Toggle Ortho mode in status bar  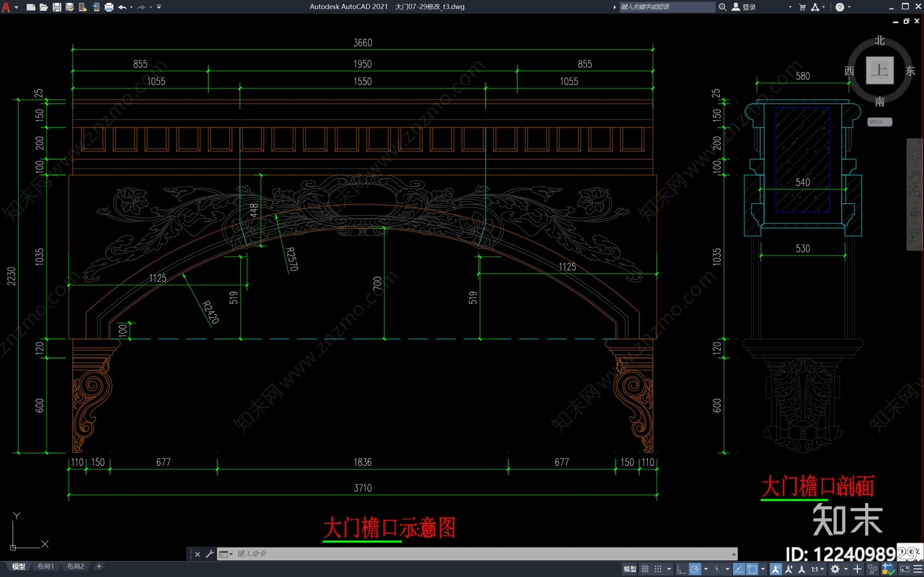(x=681, y=569)
